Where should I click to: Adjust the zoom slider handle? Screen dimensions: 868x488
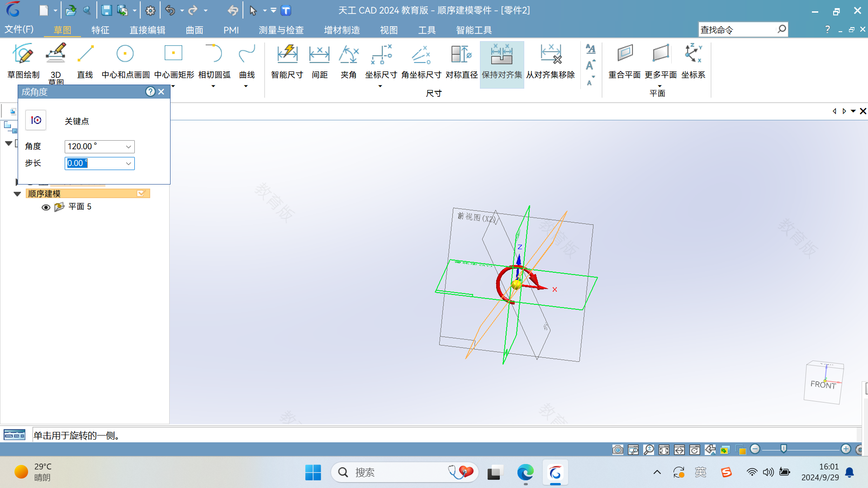[x=783, y=449]
